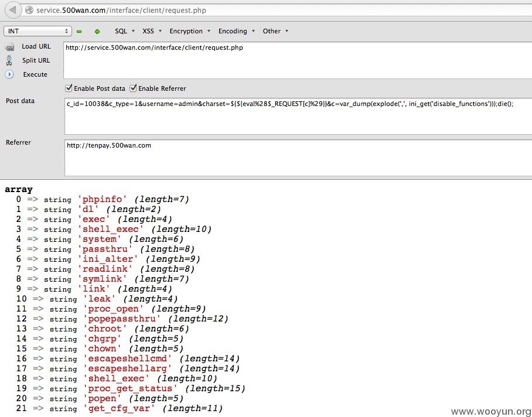Viewport: 532px width, 417px height.
Task: Open the Encryption menu
Action: pyautogui.click(x=190, y=31)
